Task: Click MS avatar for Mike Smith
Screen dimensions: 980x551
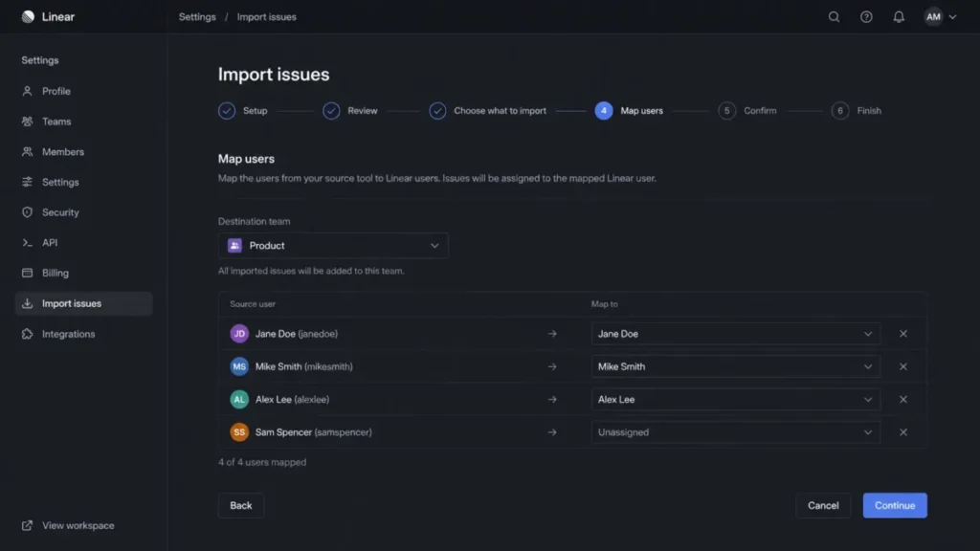Action: 239,366
